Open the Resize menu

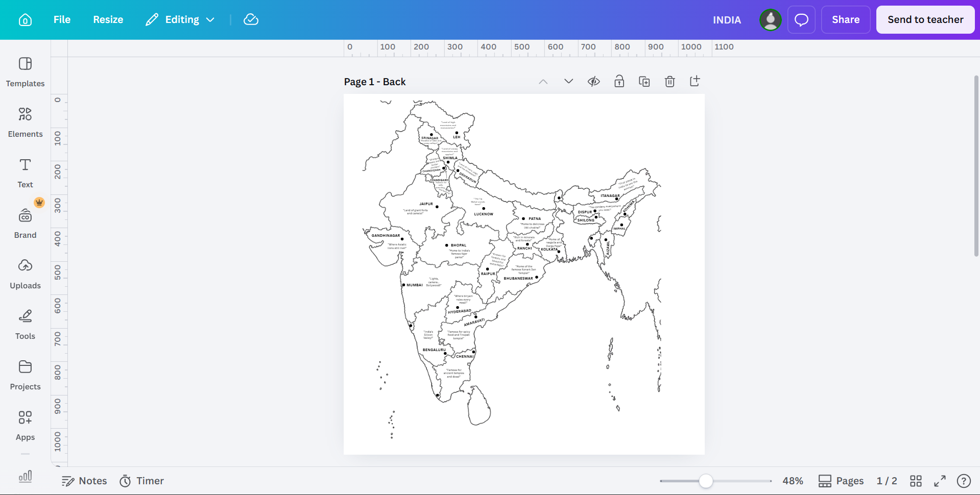point(108,19)
